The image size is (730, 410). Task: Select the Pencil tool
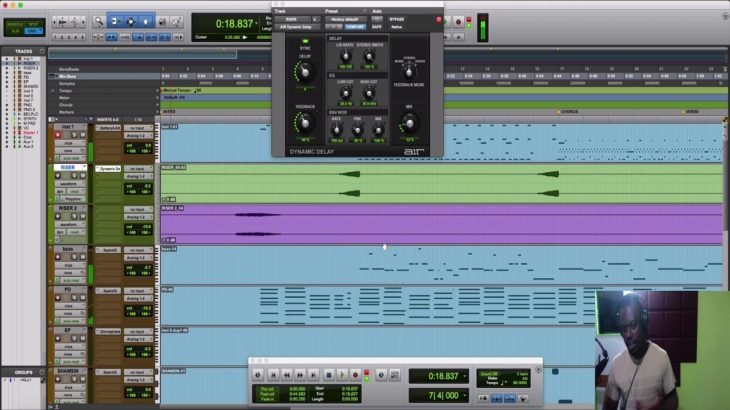177,21
